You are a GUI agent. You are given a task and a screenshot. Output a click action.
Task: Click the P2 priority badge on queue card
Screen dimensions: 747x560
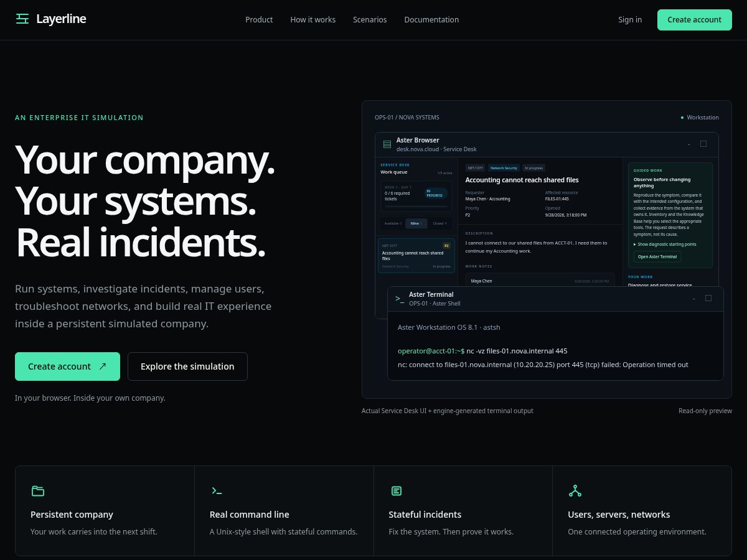pos(446,246)
